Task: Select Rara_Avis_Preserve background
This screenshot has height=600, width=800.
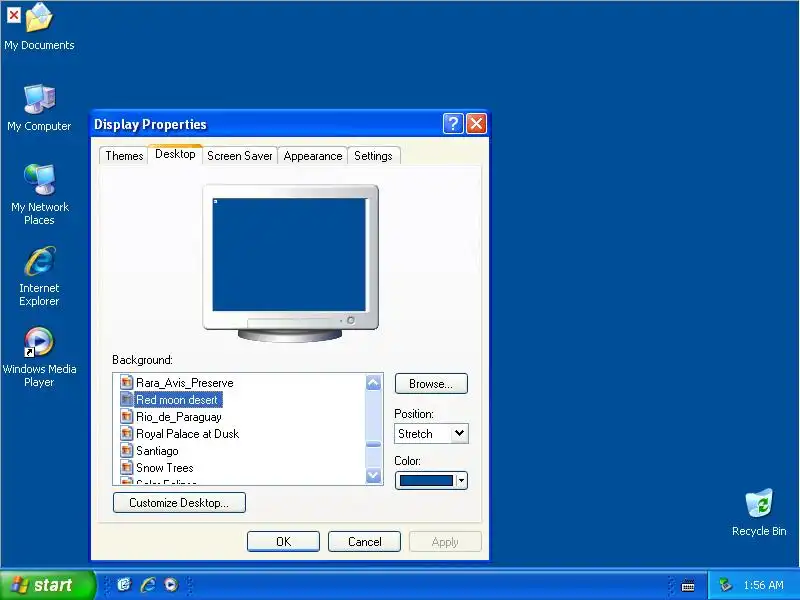Action: [185, 383]
